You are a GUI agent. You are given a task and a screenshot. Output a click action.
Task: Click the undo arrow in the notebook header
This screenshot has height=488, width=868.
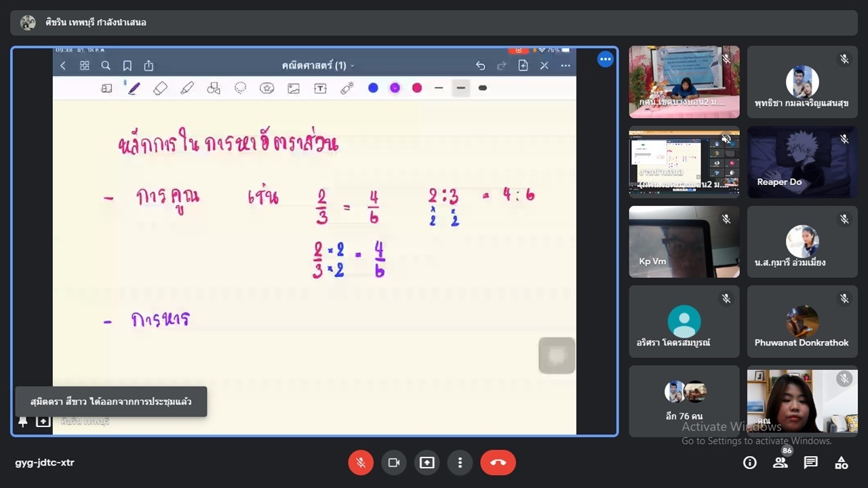click(x=480, y=66)
